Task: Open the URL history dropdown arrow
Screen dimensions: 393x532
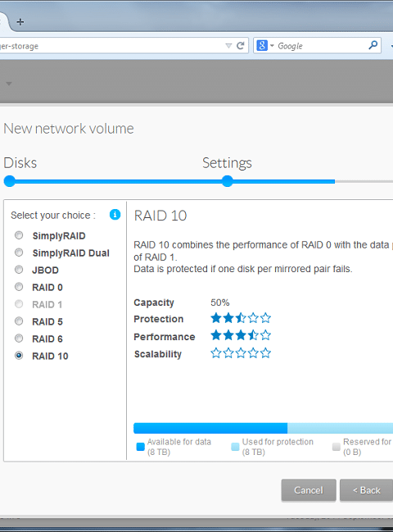Action: point(228,46)
